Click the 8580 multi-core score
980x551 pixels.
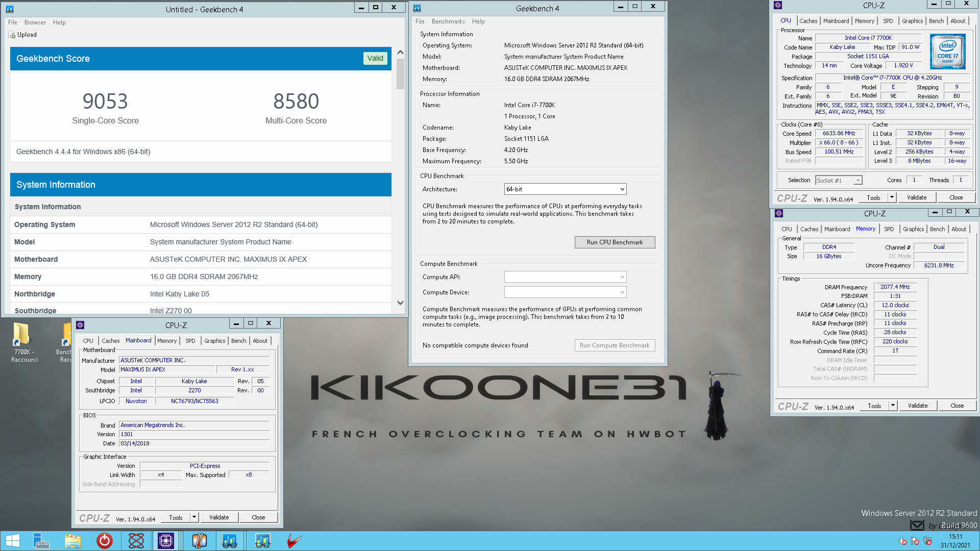pos(296,102)
